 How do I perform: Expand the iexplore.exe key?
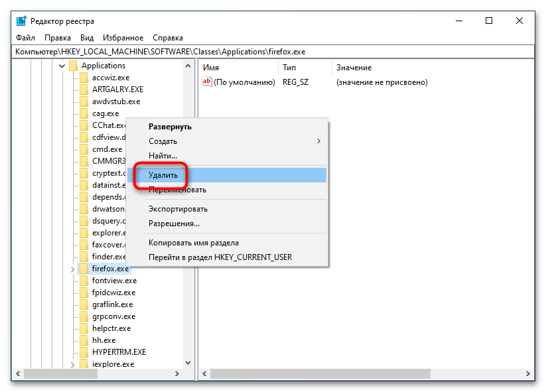tap(72, 364)
